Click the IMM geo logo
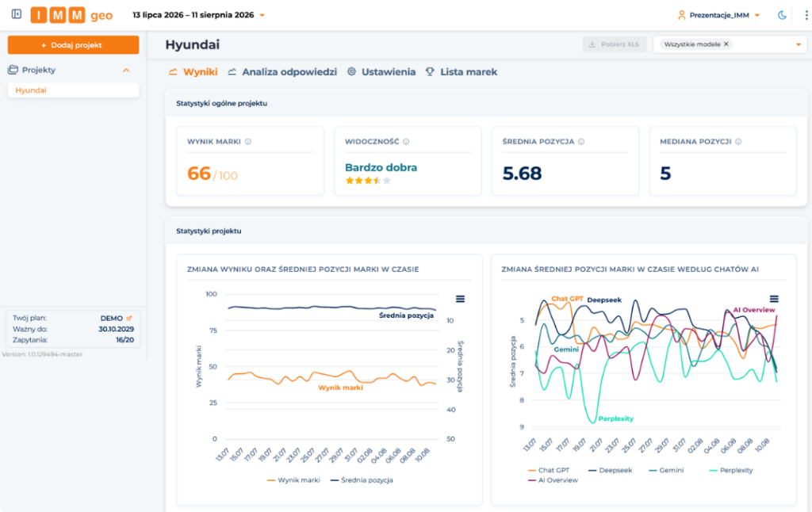This screenshot has height=512, width=812. [x=71, y=15]
